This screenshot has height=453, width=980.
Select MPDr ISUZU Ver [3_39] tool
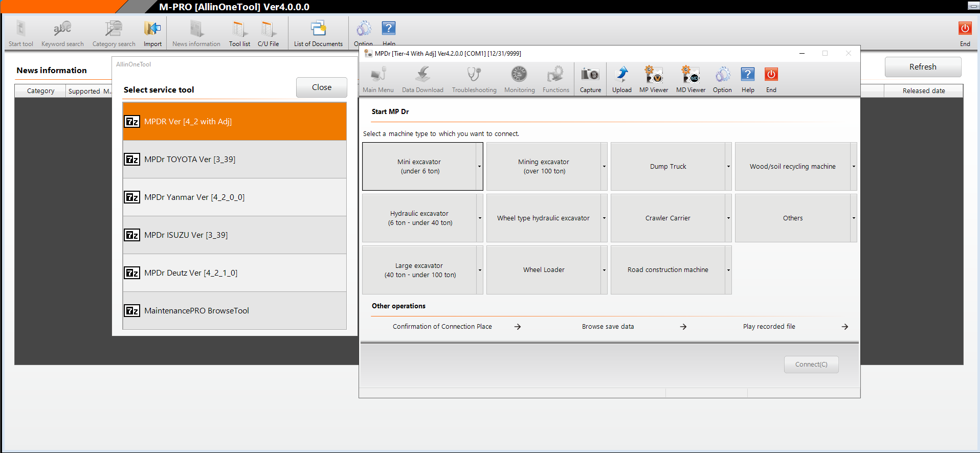tap(235, 235)
